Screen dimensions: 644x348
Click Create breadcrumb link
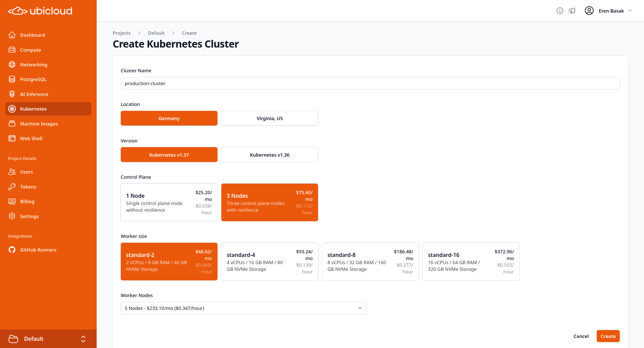click(x=189, y=33)
